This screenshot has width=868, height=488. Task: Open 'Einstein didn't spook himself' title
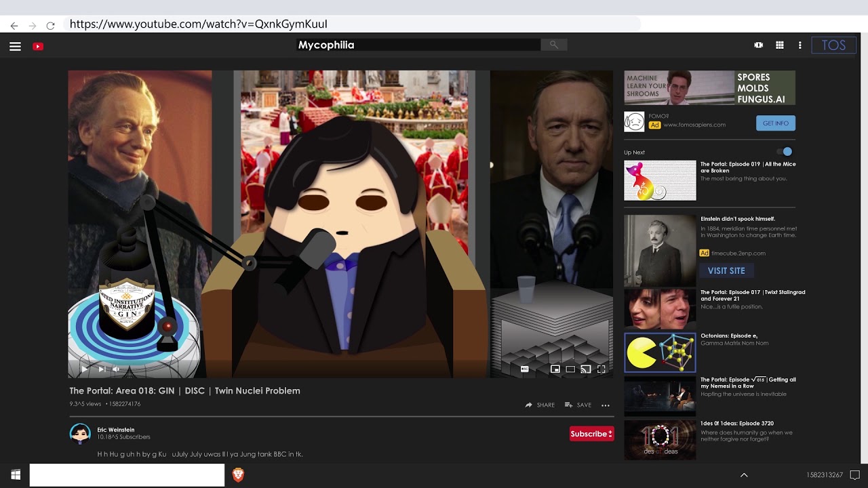point(738,219)
